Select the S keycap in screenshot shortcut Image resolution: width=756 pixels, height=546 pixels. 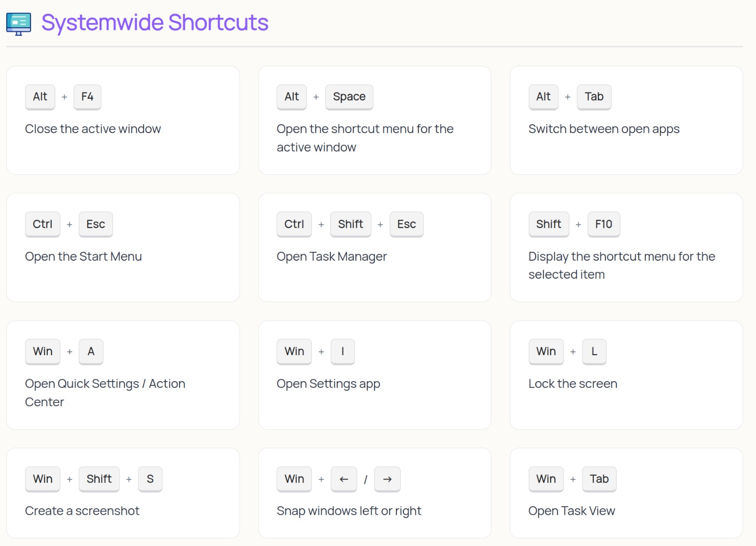coord(150,479)
